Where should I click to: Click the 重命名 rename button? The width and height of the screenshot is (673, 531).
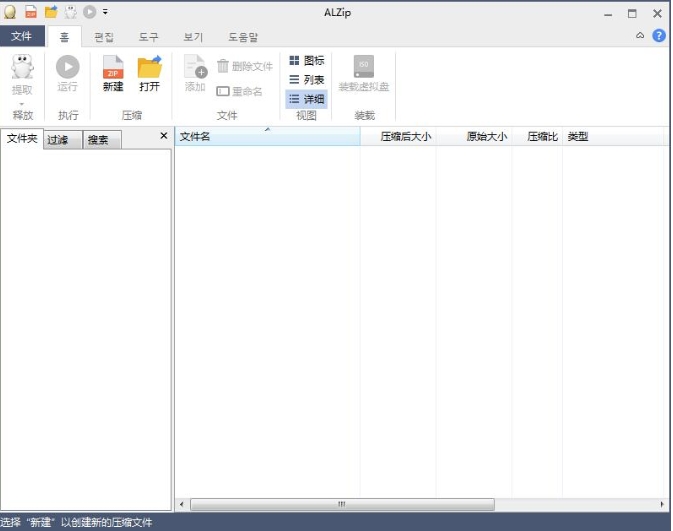pyautogui.click(x=239, y=91)
